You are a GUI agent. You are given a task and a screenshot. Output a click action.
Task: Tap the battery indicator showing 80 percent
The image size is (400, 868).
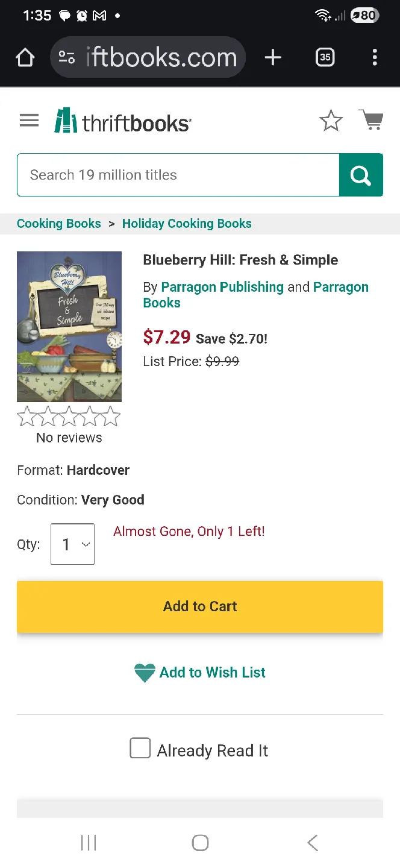[x=365, y=16]
